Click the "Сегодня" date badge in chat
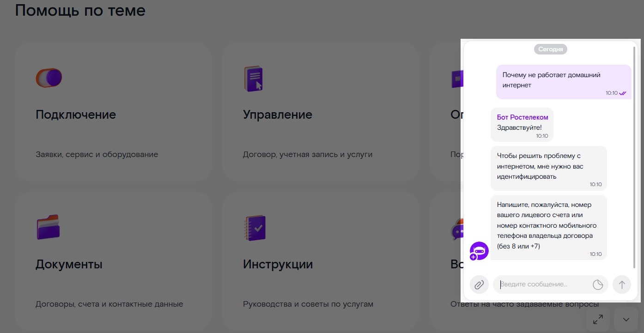Screen dimensions: 644x333 pos(550,49)
